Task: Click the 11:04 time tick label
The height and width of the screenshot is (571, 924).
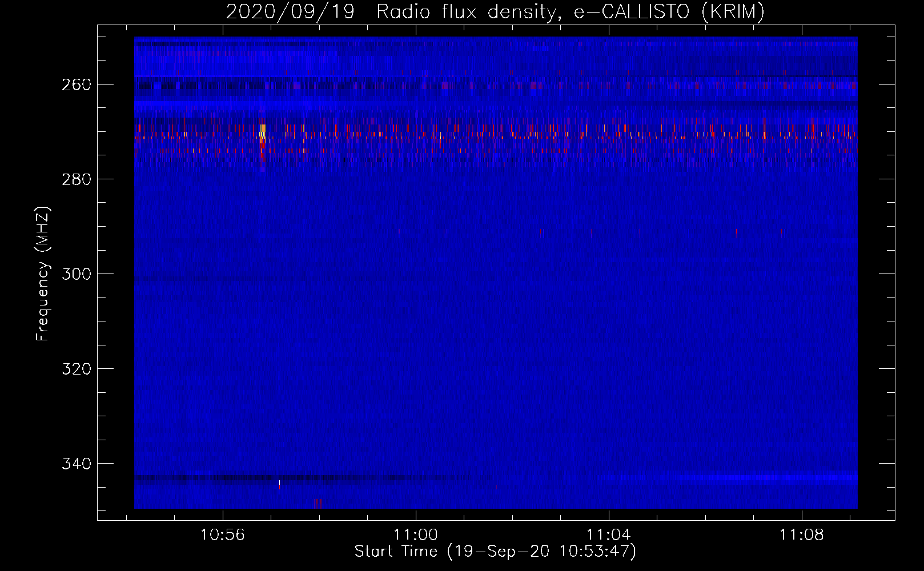Action: [x=609, y=535]
